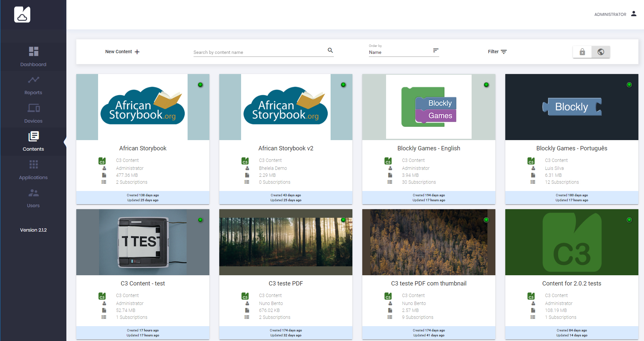Open the Filter options
Image resolution: width=644 pixels, height=341 pixels.
497,52
